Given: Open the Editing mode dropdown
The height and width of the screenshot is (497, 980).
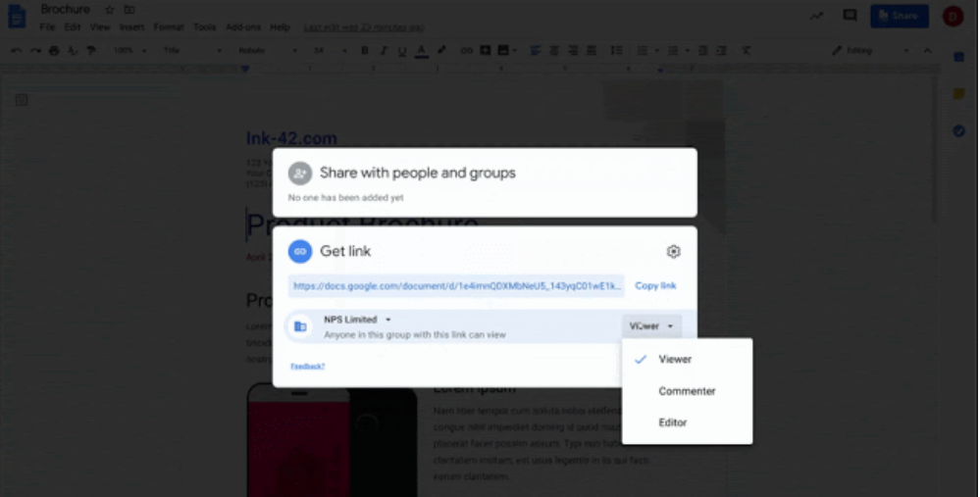Looking at the screenshot, I should [870, 51].
